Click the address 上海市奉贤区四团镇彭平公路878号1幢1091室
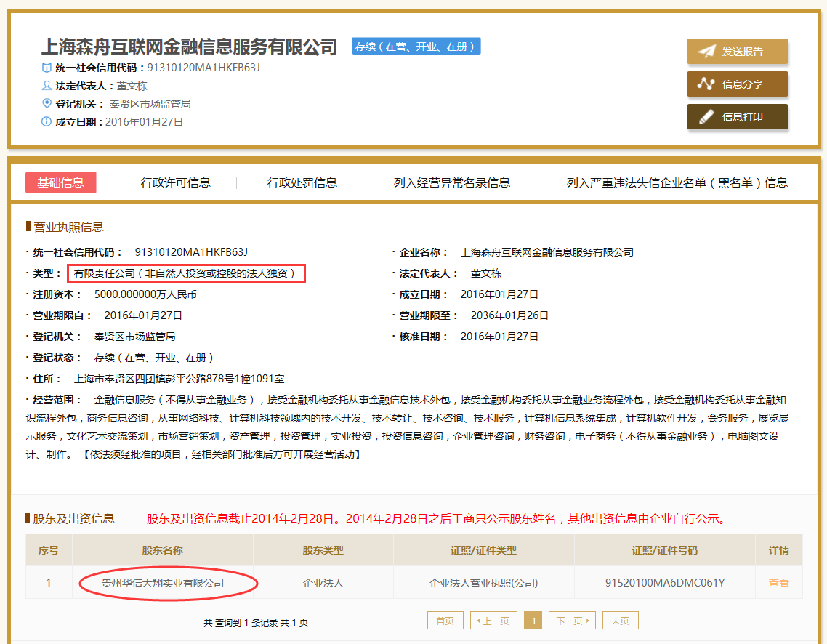The width and height of the screenshot is (827, 644). point(179,379)
